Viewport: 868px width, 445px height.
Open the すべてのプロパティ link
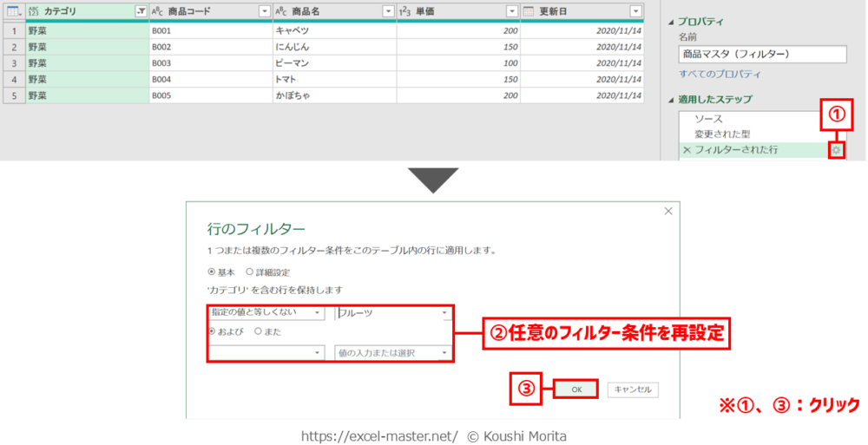pyautogui.click(x=720, y=75)
